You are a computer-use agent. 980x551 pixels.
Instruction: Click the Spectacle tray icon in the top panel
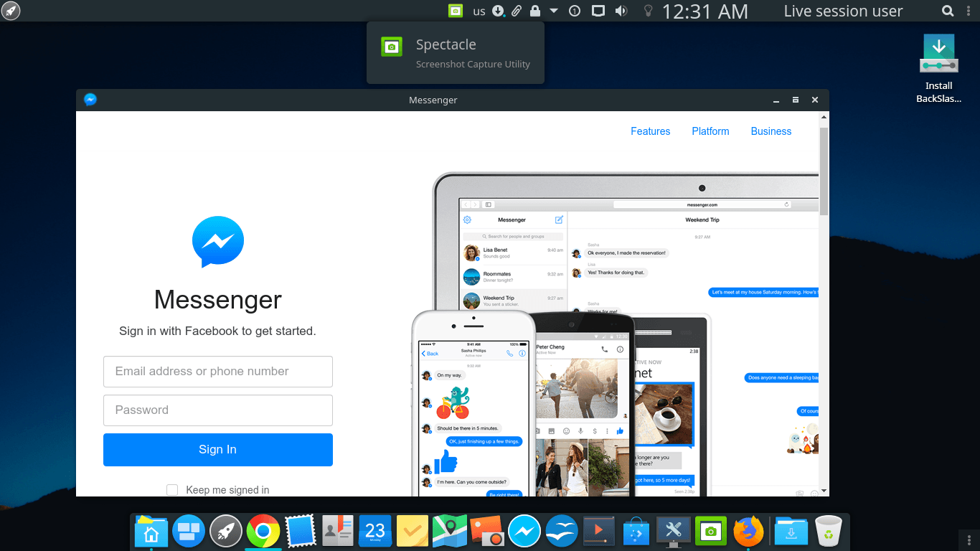[456, 11]
